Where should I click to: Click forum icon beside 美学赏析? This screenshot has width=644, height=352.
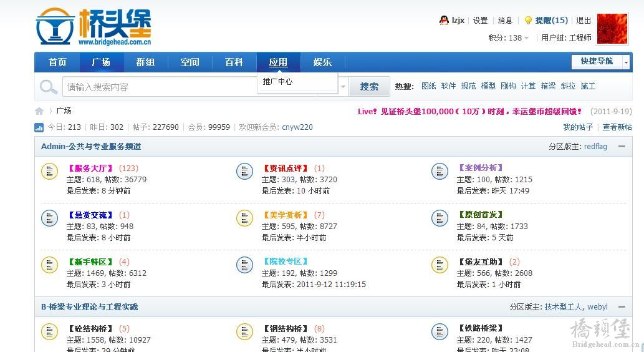(245, 218)
